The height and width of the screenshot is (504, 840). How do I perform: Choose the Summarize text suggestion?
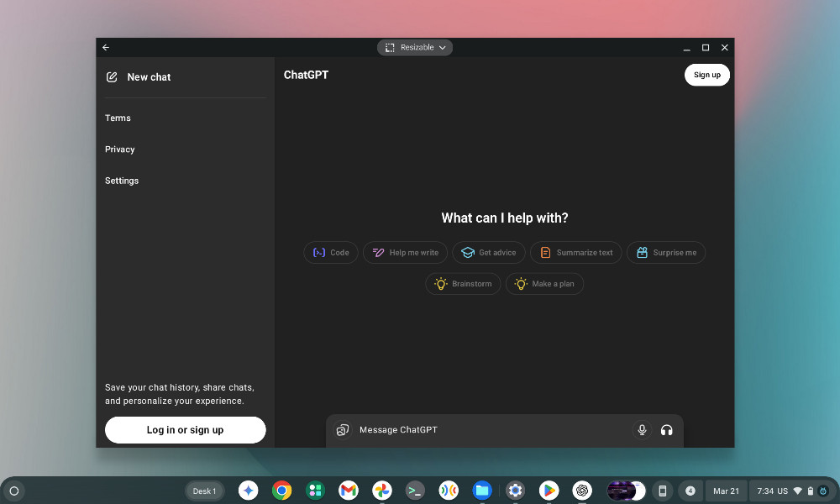(576, 252)
